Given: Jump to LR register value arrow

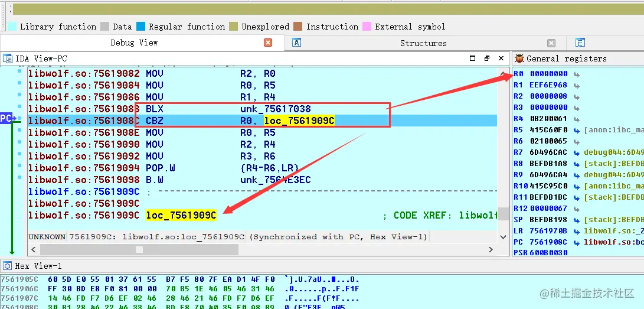Looking at the screenshot, I should [577, 232].
